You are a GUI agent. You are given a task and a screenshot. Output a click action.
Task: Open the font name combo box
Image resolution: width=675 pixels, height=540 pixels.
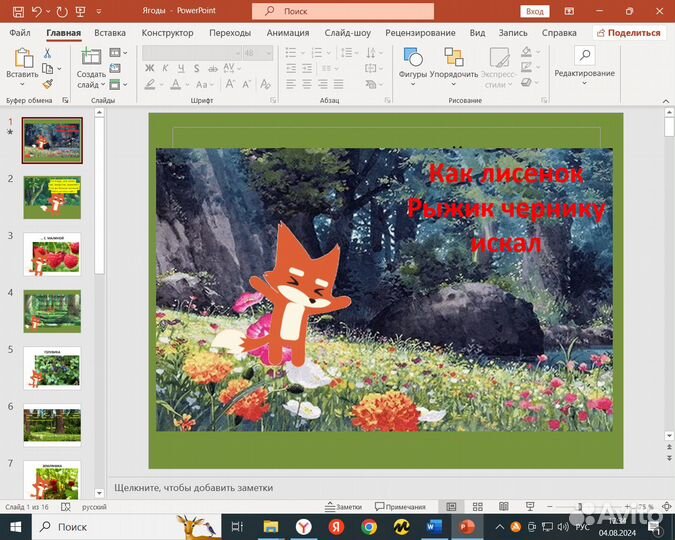pos(192,53)
